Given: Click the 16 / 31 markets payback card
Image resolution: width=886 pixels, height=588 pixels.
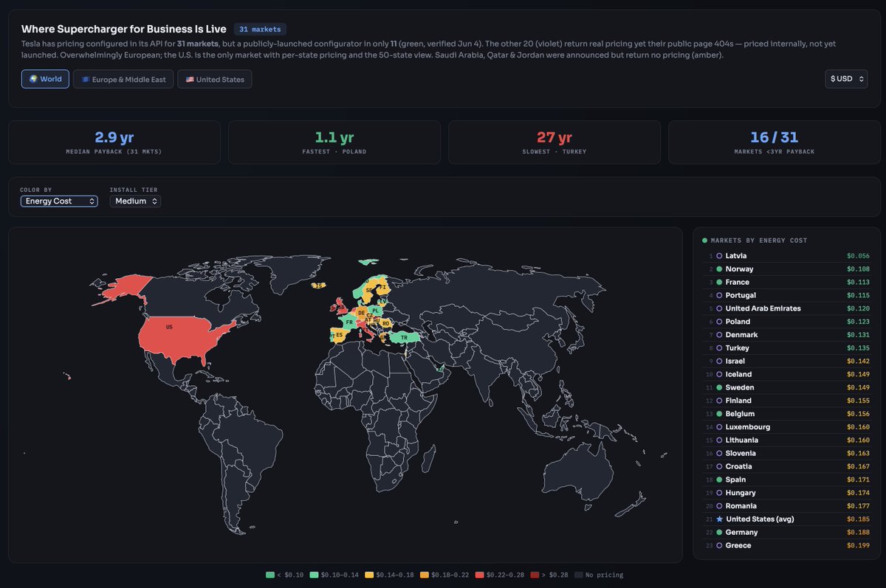Looking at the screenshot, I should coord(775,142).
